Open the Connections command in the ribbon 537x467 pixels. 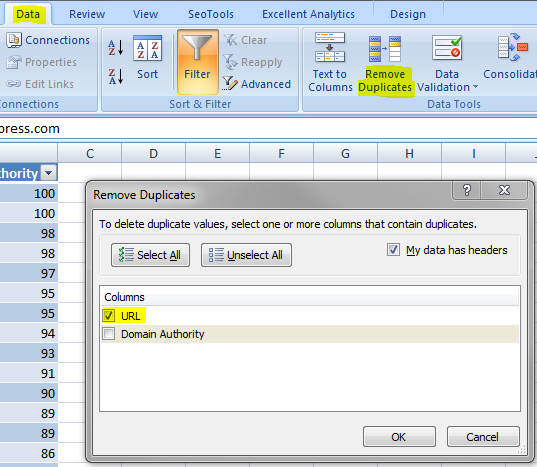(x=48, y=40)
